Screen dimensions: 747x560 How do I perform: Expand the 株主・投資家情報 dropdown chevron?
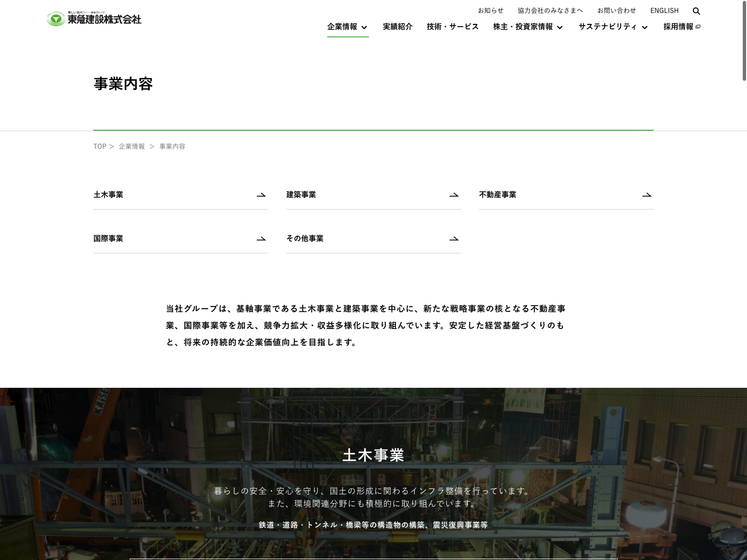coord(560,28)
